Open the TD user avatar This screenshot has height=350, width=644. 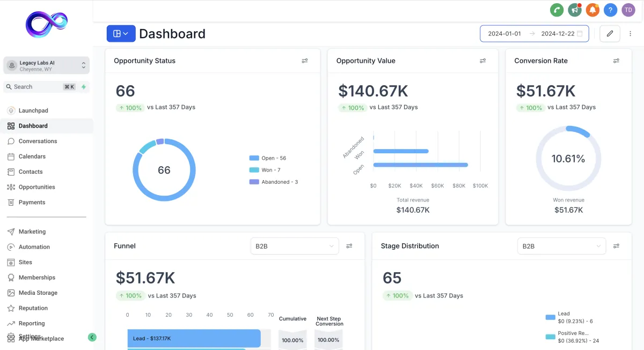coord(628,10)
